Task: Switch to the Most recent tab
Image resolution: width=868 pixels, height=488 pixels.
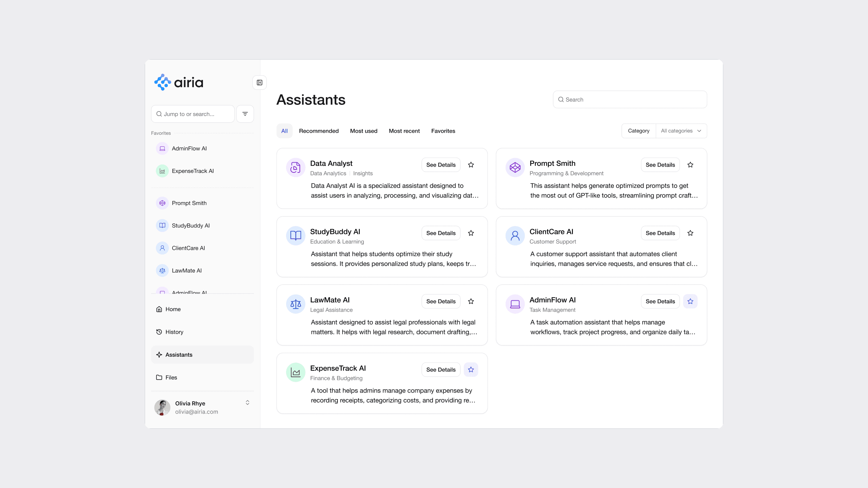Action: tap(404, 131)
